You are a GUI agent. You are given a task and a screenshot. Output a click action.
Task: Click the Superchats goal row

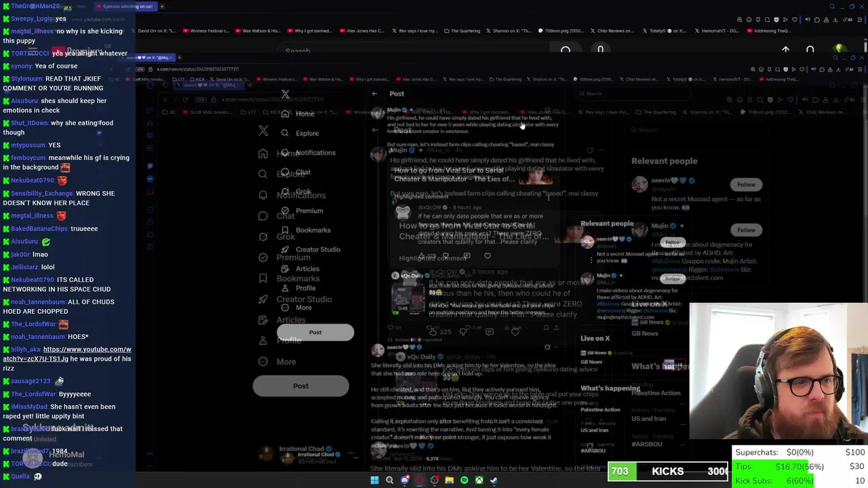(800, 452)
